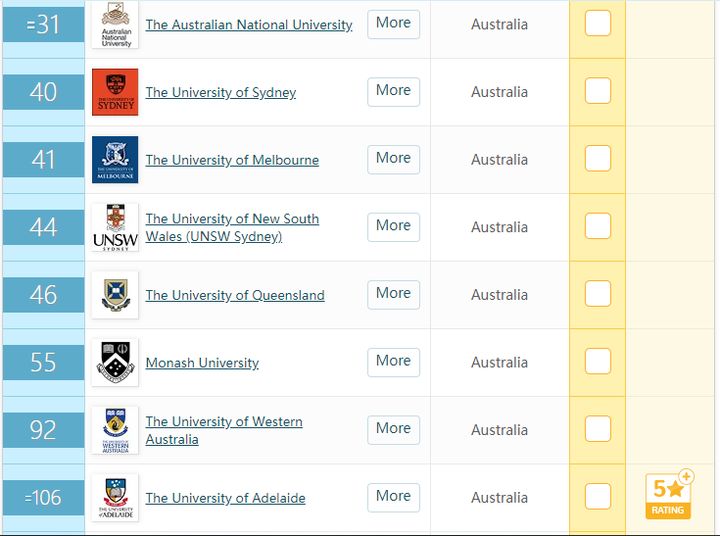Expand More for University of Queensland
Image resolution: width=720 pixels, height=536 pixels.
click(x=394, y=294)
